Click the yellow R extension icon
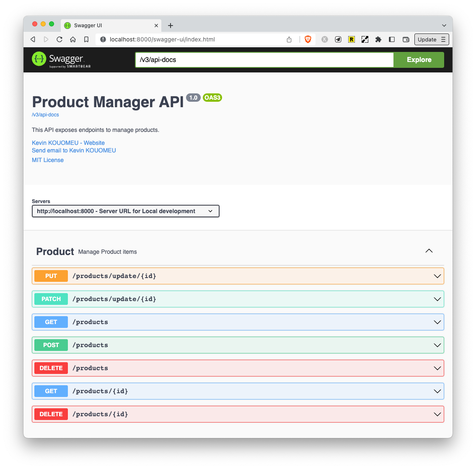The height and width of the screenshot is (469, 476). [x=352, y=39]
